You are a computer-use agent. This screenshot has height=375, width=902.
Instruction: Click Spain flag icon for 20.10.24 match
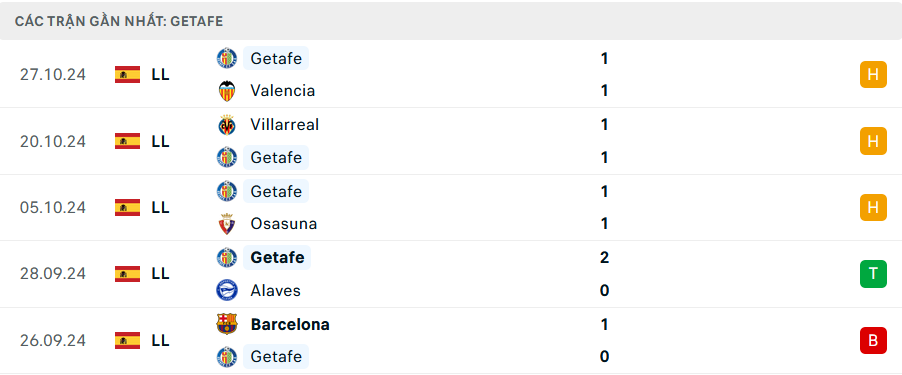(127, 141)
